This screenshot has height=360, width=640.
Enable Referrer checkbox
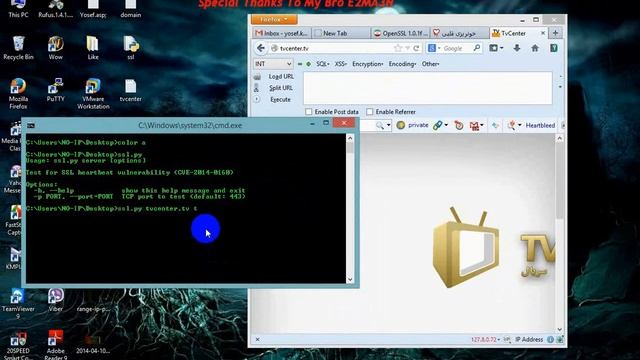[x=369, y=111]
